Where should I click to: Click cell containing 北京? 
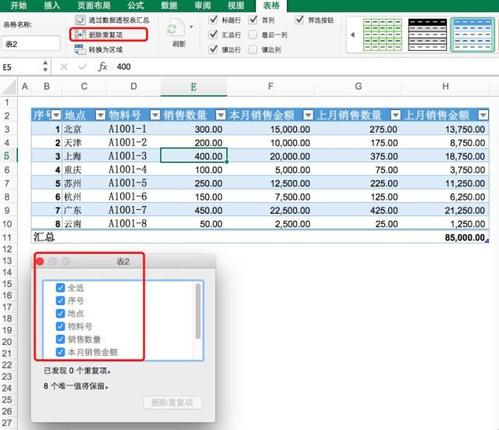(x=84, y=129)
